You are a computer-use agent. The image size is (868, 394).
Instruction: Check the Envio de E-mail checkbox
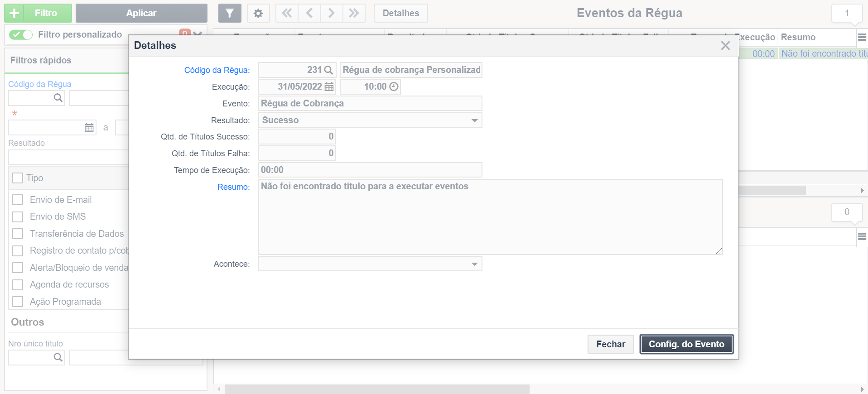[18, 200]
